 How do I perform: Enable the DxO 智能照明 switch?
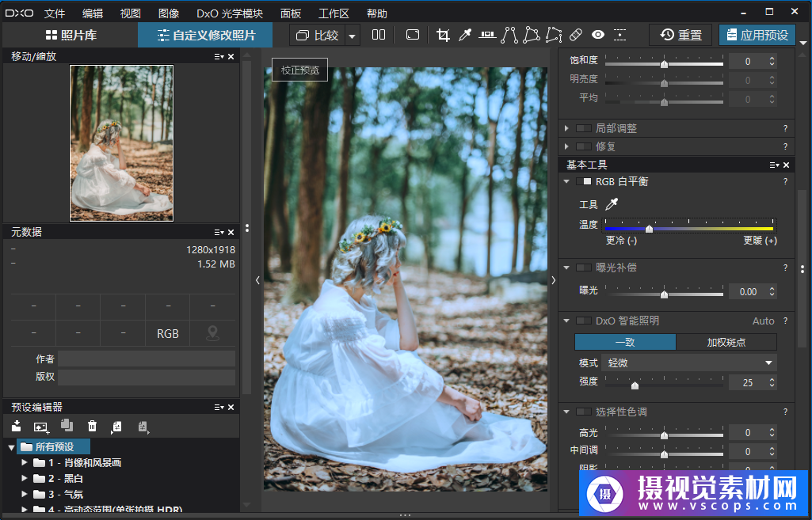pyautogui.click(x=584, y=321)
